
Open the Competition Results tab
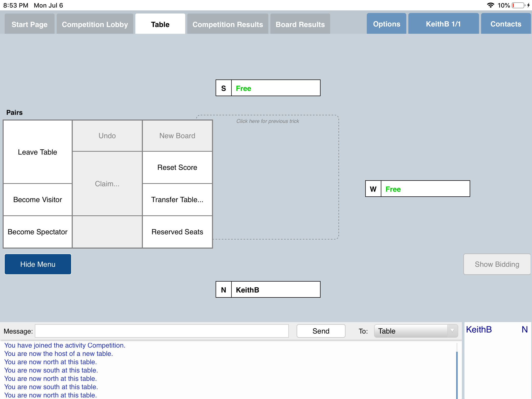coord(228,24)
